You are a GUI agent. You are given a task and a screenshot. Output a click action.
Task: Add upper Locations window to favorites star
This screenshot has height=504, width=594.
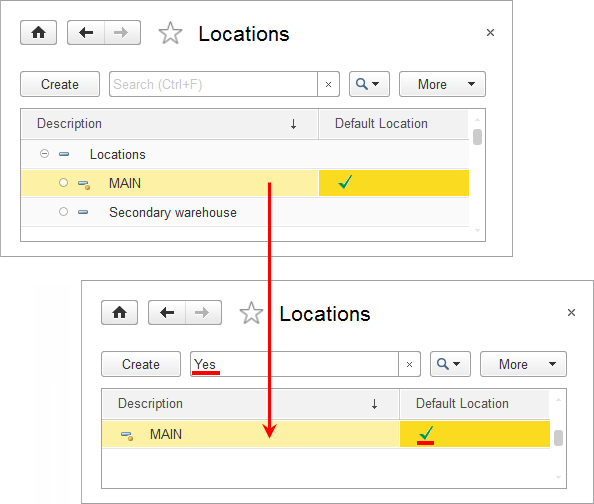[x=170, y=33]
